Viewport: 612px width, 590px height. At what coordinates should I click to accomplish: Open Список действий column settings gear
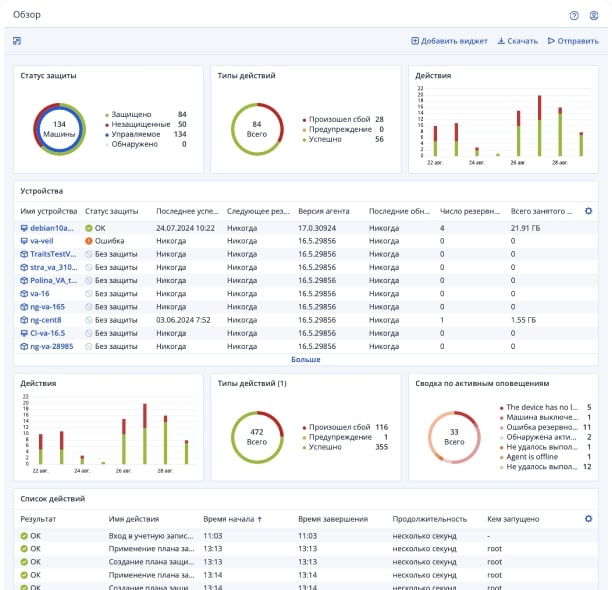588,519
